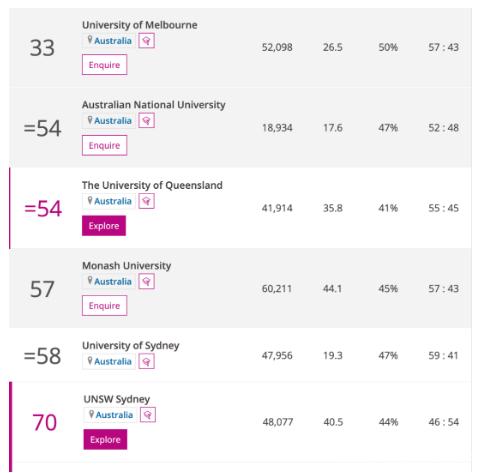Open the Australia link under Monash University
This screenshot has height=473, width=483.
(113, 282)
